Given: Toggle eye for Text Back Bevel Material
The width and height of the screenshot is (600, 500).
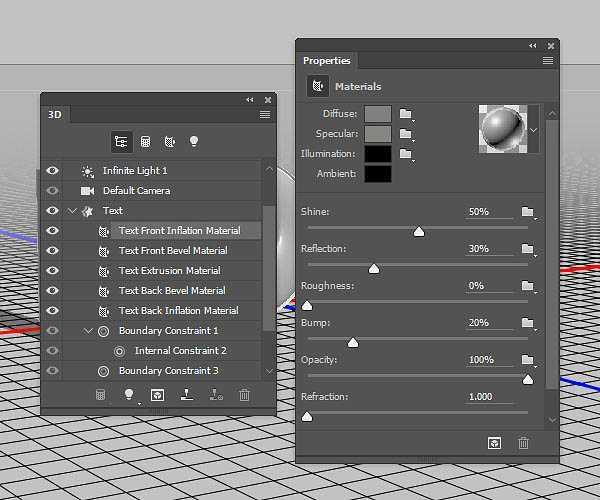Looking at the screenshot, I should [x=52, y=290].
